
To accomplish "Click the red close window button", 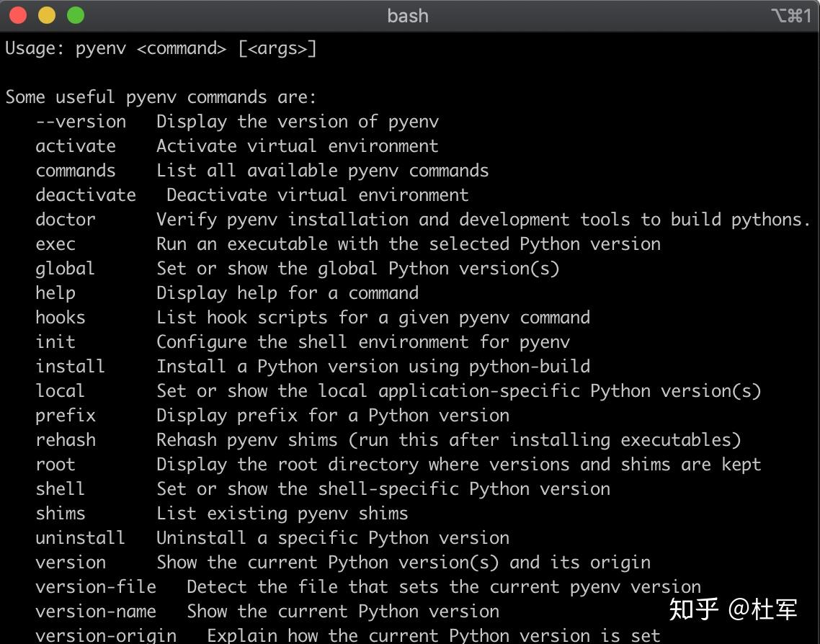I will point(18,15).
